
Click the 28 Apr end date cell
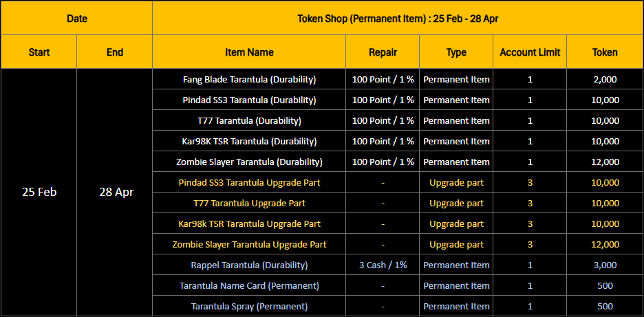point(115,192)
